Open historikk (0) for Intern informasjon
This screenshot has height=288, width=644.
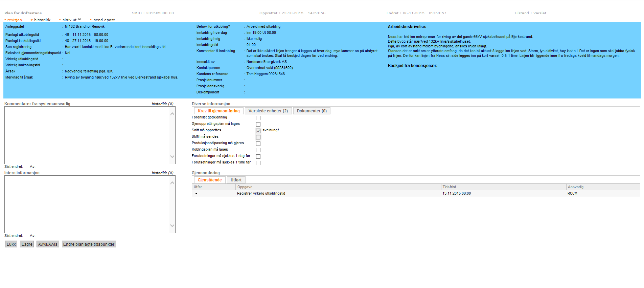[x=163, y=173]
